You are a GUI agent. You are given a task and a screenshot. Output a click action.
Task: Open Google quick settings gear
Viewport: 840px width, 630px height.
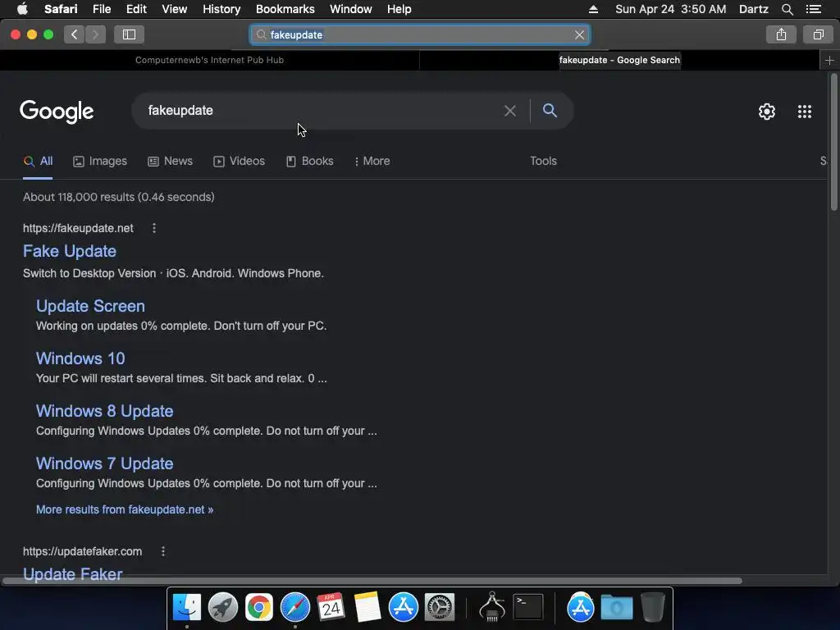click(767, 112)
